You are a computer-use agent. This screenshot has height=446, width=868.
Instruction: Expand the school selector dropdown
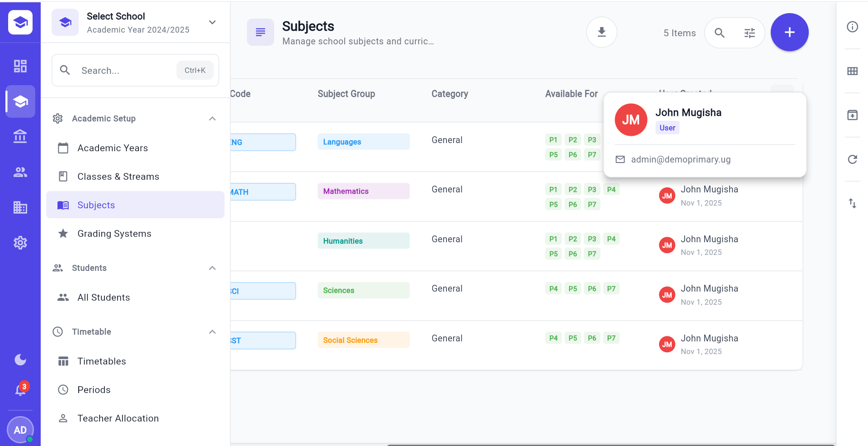coord(212,22)
